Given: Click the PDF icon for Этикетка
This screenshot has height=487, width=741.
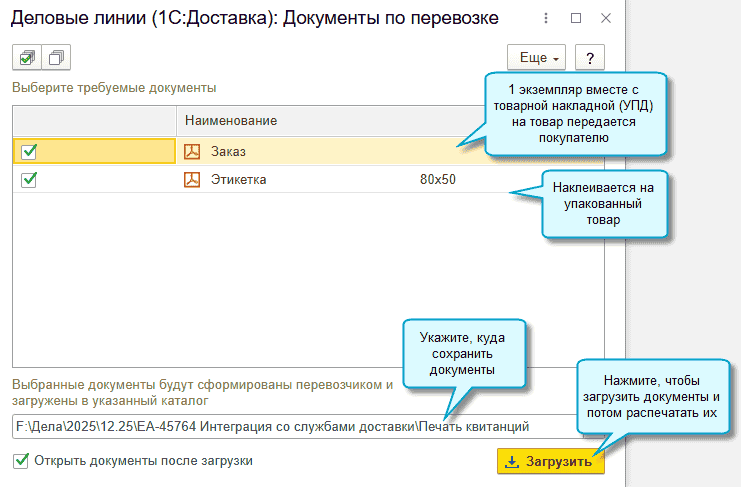Looking at the screenshot, I should coord(193,180).
